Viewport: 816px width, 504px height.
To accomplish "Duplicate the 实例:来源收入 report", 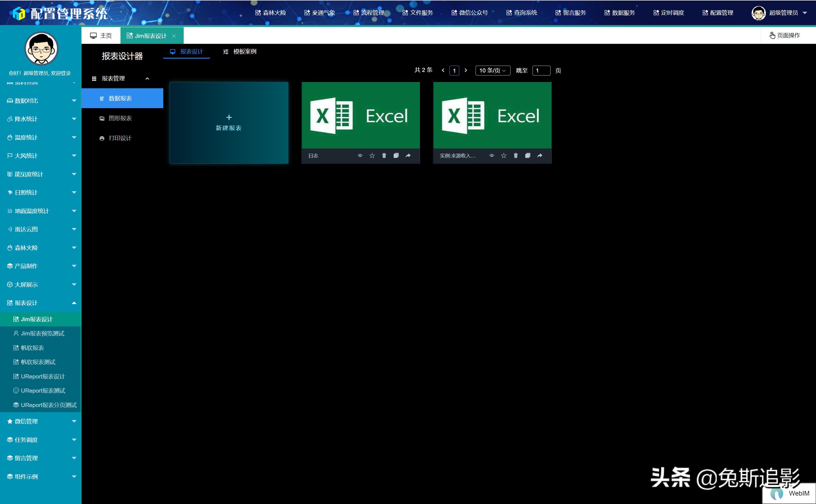I will point(528,156).
